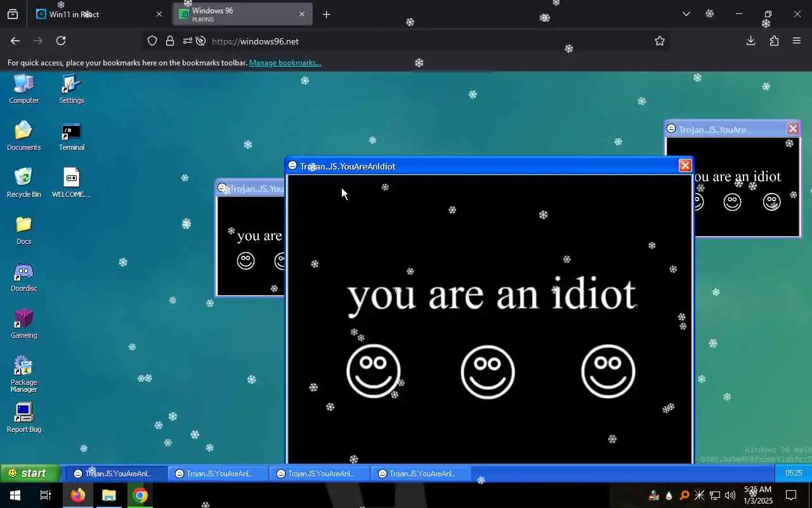Click the Manage bookmarks link

(x=285, y=63)
